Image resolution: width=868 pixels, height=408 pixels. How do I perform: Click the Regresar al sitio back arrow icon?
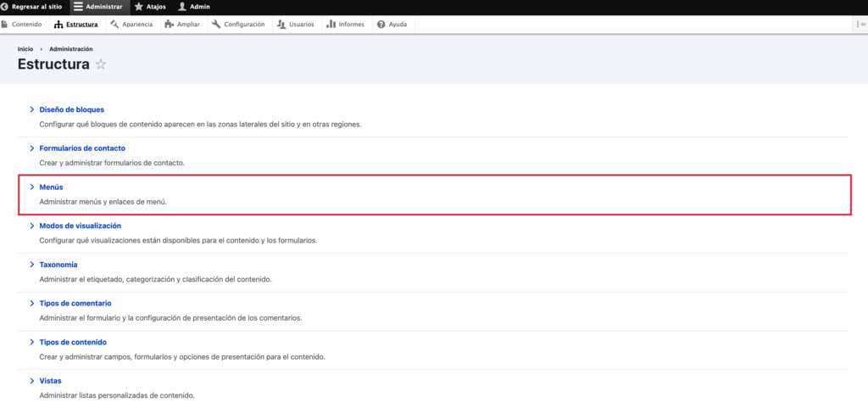(x=4, y=7)
